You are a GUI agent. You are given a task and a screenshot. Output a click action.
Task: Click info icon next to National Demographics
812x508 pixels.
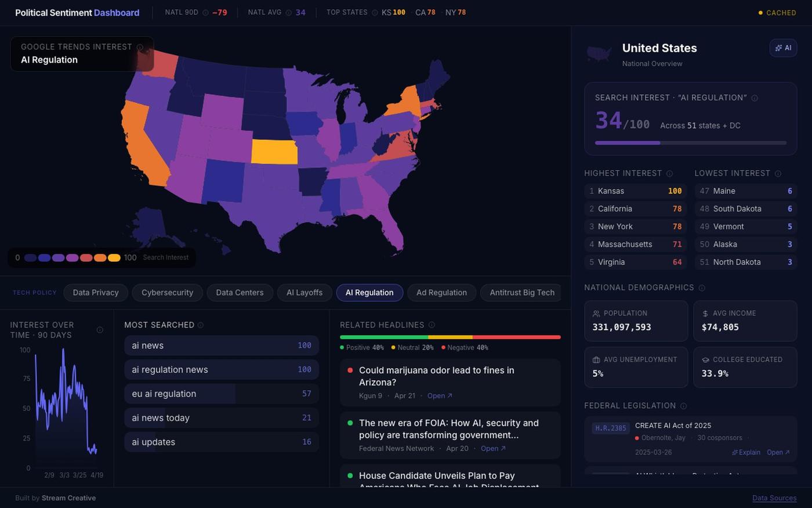click(702, 288)
